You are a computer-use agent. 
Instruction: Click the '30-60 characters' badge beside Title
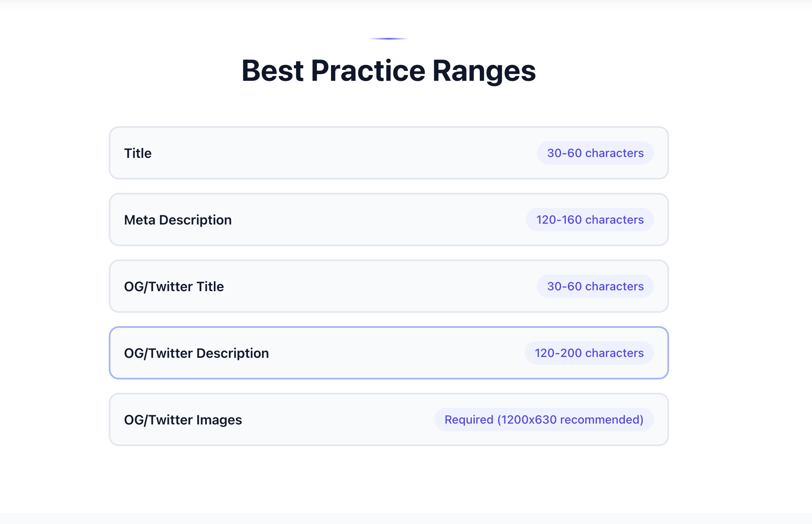point(595,153)
